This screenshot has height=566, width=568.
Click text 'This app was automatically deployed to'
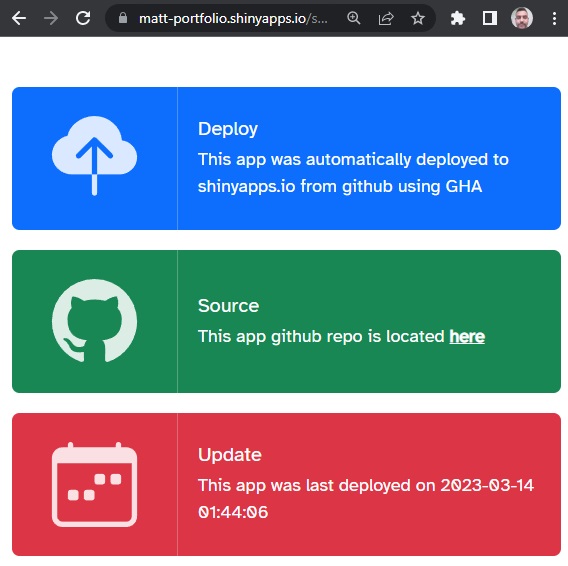tap(353, 160)
